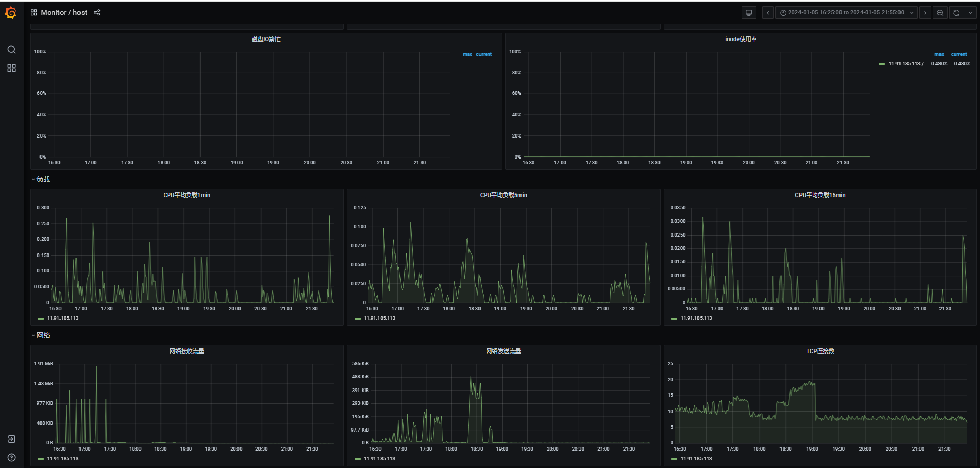The width and height of the screenshot is (980, 468).
Task: Click the tallest spike in 网络接收流量 graph
Action: (96, 367)
